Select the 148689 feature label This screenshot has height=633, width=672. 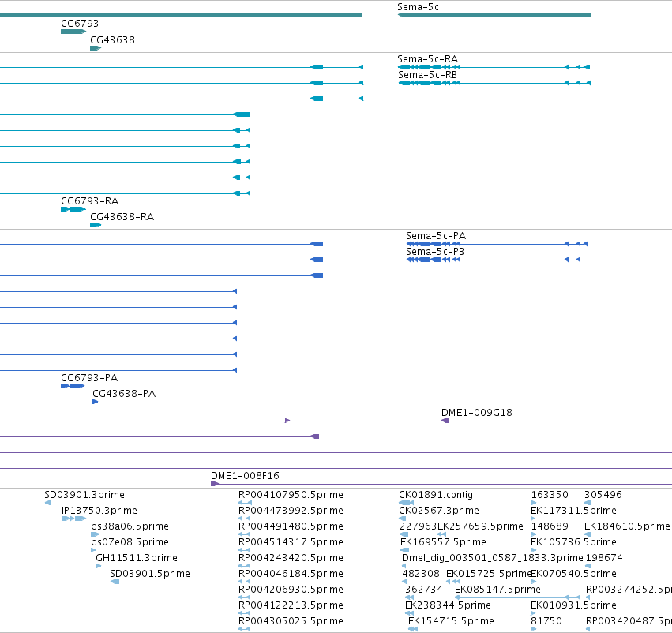pos(550,526)
